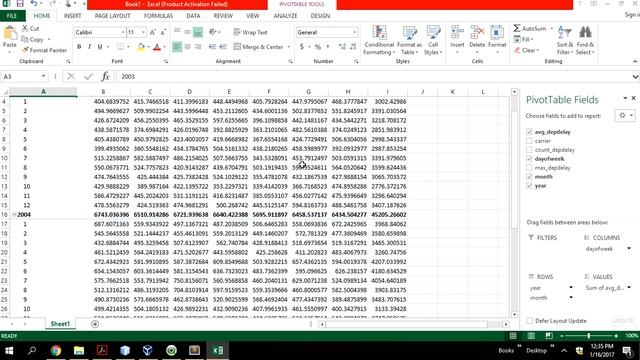Click the Delete cells icon

(x=477, y=33)
